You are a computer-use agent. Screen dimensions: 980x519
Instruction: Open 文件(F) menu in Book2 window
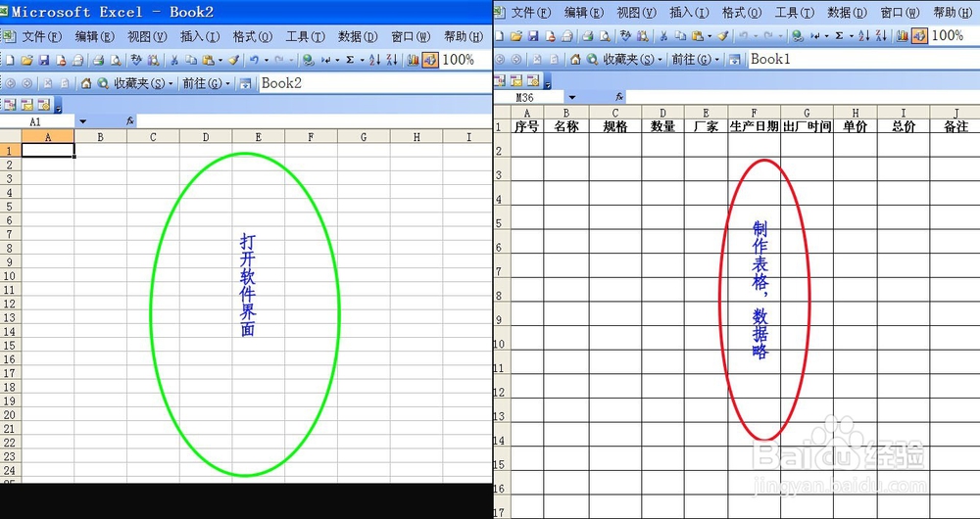(42, 37)
